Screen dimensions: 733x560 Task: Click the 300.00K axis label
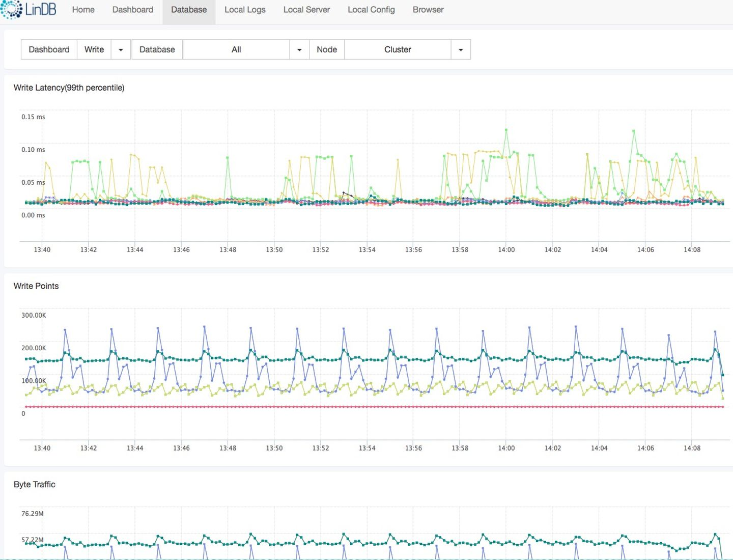(x=34, y=315)
